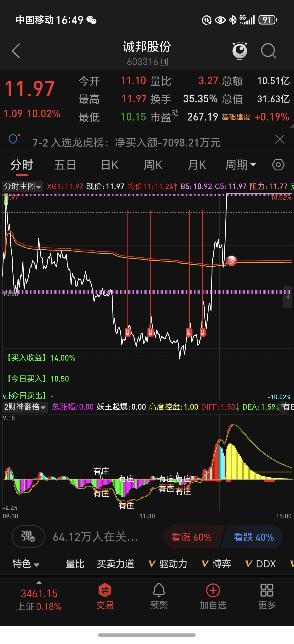Tap the lightbulb news tip icon
This screenshot has height=644, width=294.
point(14,139)
